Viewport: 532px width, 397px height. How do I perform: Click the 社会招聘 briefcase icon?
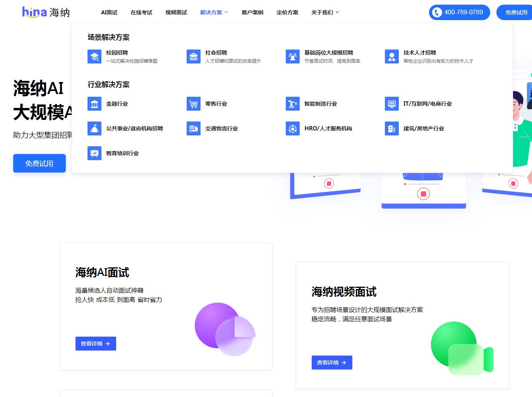(x=194, y=56)
